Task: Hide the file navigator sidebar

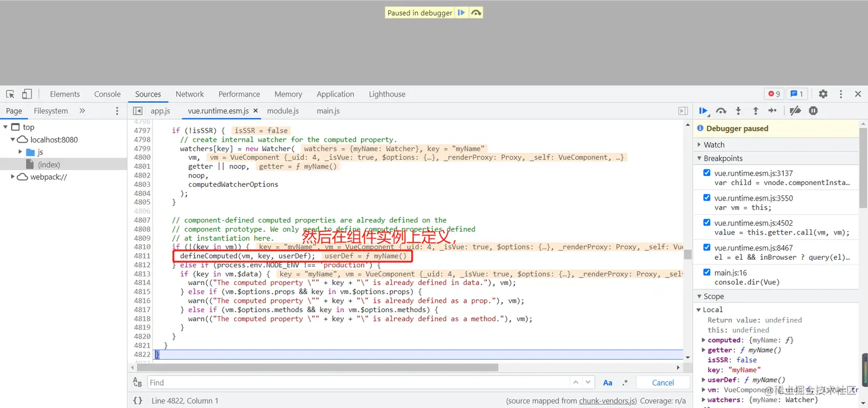Action: tap(137, 111)
